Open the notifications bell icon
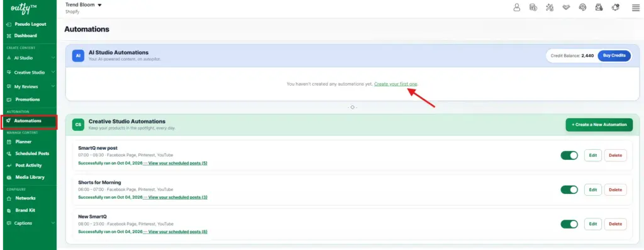 615,8
